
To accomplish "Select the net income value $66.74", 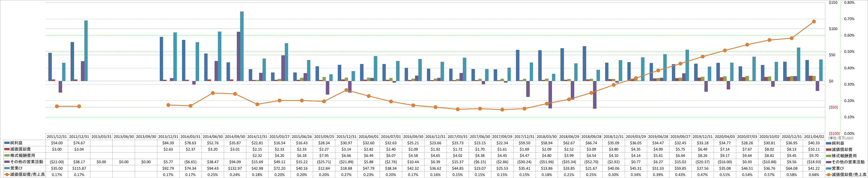I will pyautogui.click(x=591, y=143).
